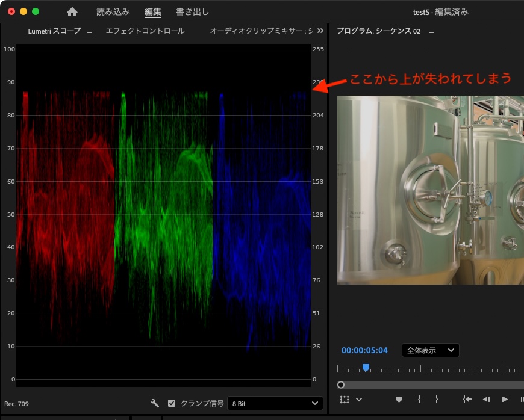Open the 全体表示 zoom dropdown

430,350
